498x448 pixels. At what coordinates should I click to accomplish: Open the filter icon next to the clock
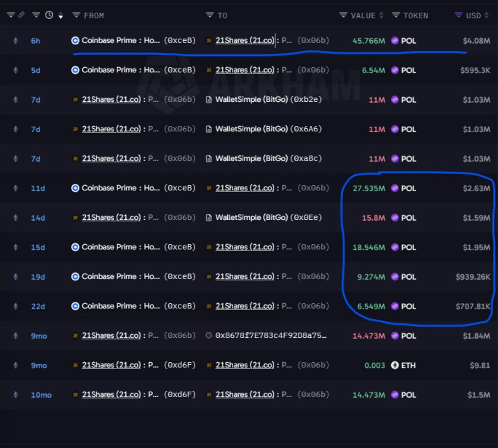click(36, 15)
